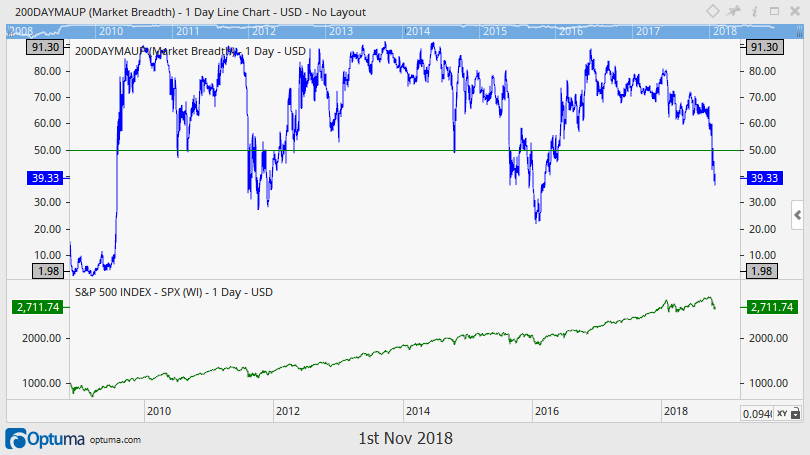Close the 200DAYMAUP chart window
Viewport: 810px width, 455px height.
[795, 11]
